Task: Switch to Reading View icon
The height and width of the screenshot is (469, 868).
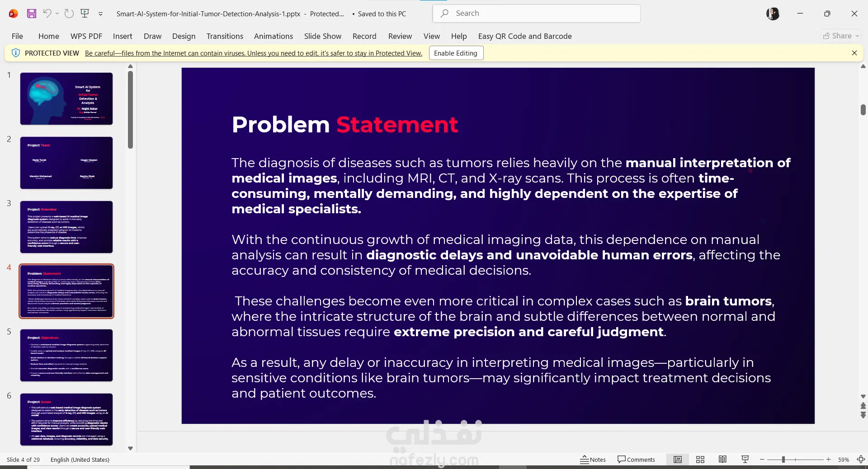Action: (723, 460)
